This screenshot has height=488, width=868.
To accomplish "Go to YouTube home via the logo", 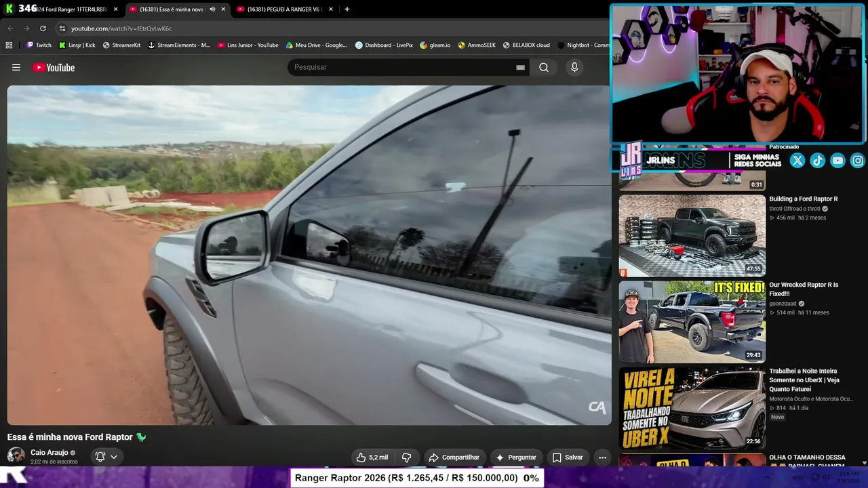I will pos(54,67).
